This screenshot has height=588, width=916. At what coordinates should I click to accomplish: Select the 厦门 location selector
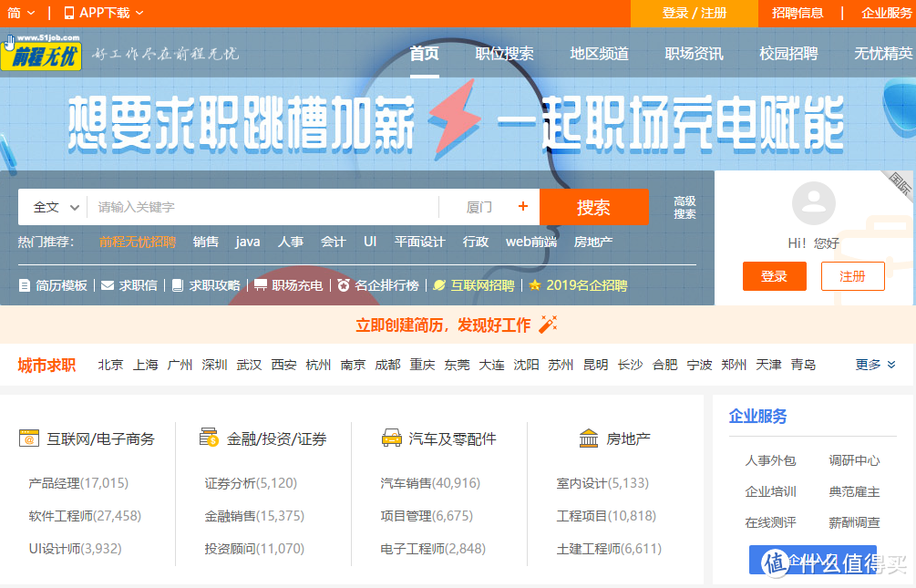click(x=479, y=207)
